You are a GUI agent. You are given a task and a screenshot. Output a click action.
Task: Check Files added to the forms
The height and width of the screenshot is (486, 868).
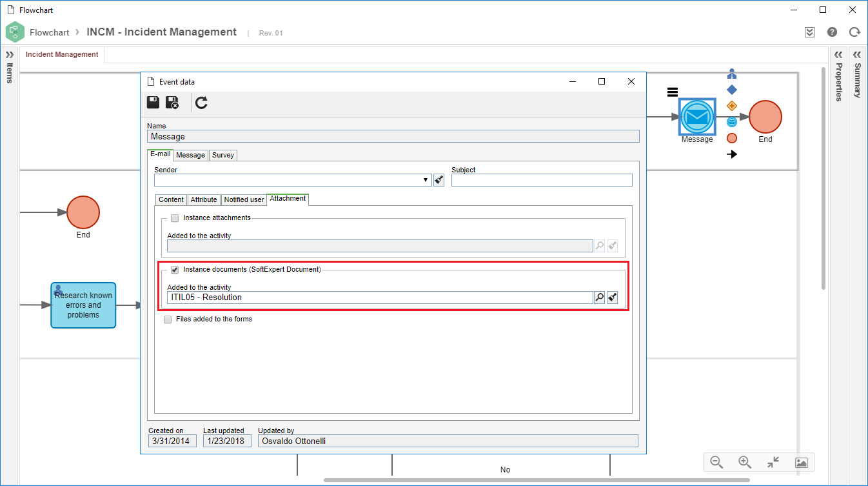pyautogui.click(x=168, y=319)
